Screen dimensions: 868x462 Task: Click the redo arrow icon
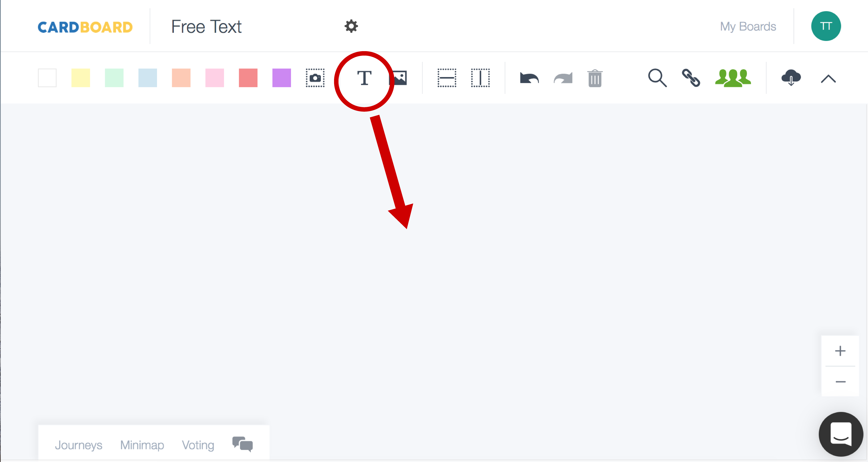pos(563,78)
